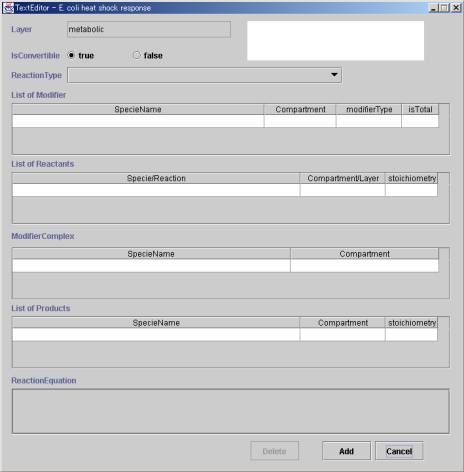Click the stoichiometry cell in List of Products
This screenshot has width=464, height=472.
(x=411, y=335)
